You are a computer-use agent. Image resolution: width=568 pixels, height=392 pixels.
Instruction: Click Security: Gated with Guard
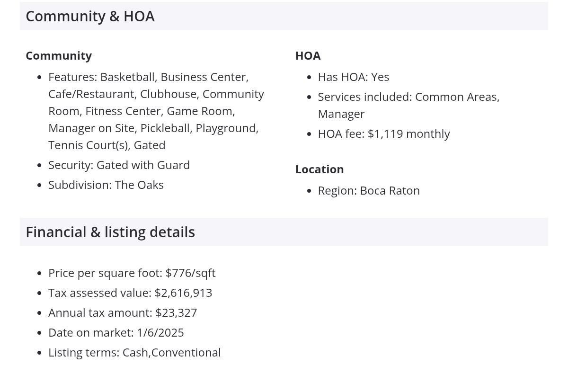[119, 165]
